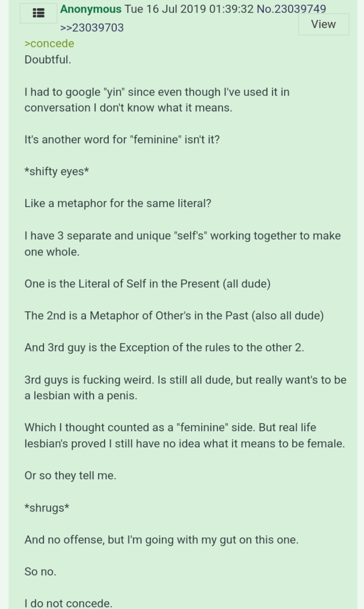The image size is (364, 609).
Task: Click the '*shifty eyes*' text
Action: tap(57, 172)
